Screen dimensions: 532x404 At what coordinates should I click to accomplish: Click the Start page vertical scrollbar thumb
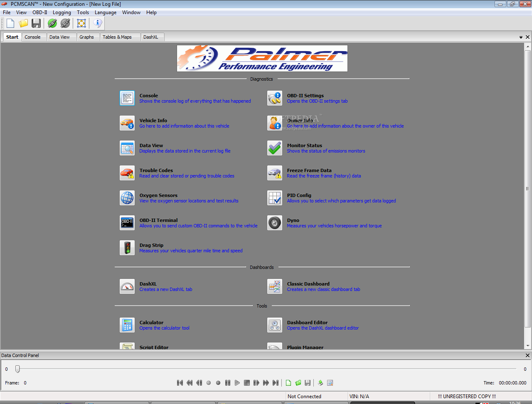click(x=528, y=188)
